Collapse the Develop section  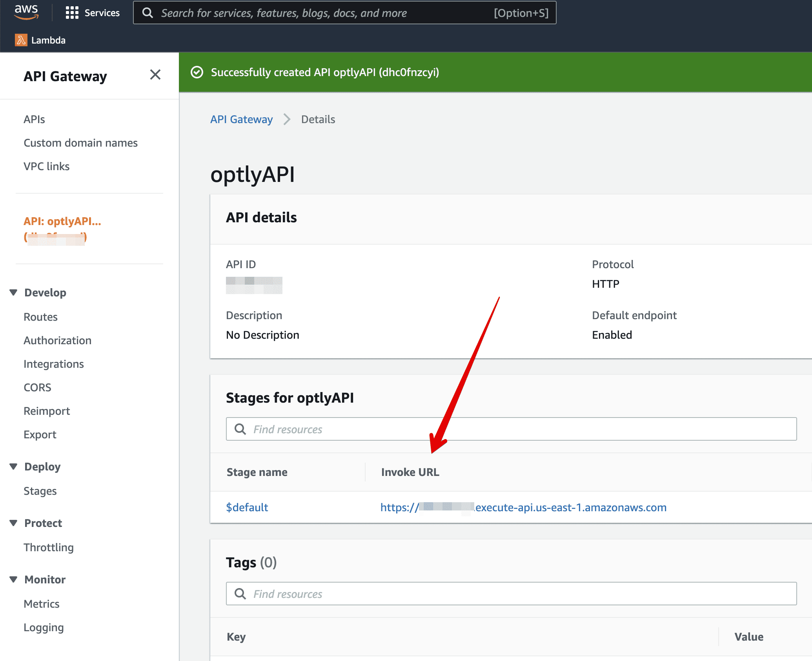click(13, 292)
